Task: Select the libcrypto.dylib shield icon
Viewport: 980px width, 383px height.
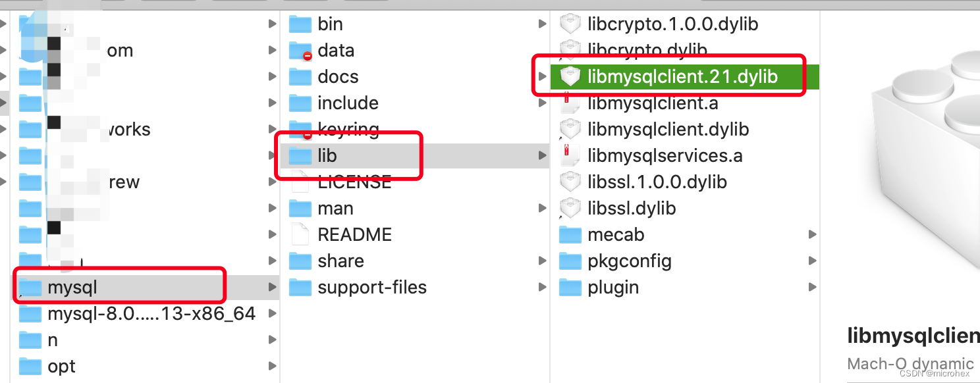Action: (570, 50)
